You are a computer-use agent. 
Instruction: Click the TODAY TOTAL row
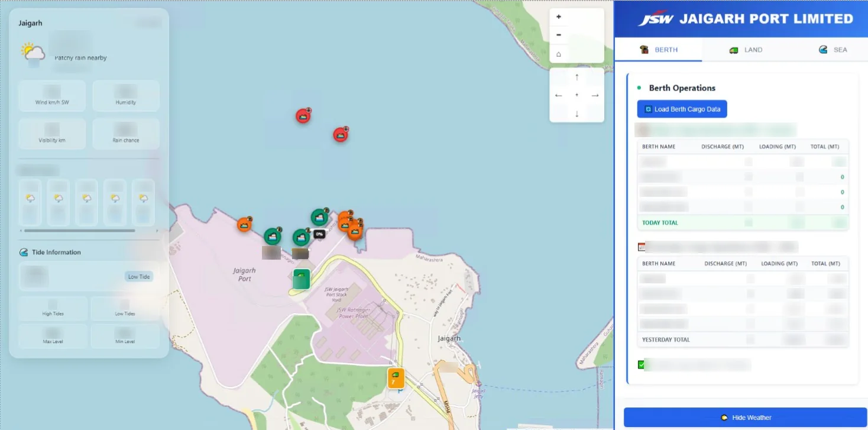point(743,223)
